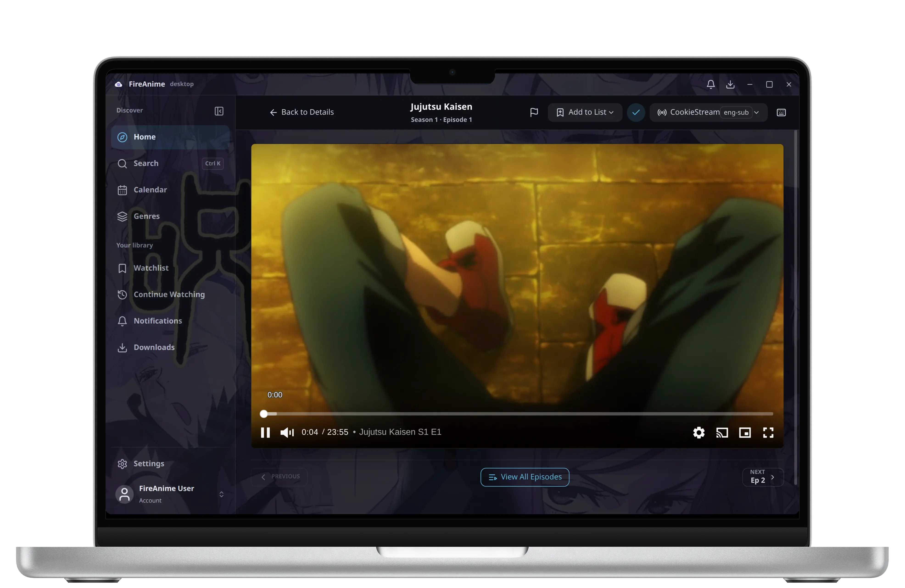The height and width of the screenshot is (588, 905).
Task: Expand FireAnime User account menu
Action: (170, 494)
